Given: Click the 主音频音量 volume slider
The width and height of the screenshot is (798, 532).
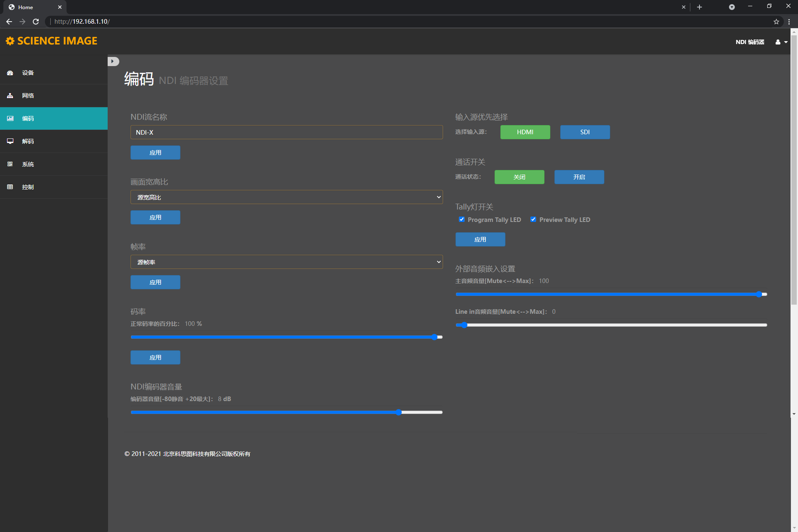Looking at the screenshot, I should pos(611,294).
